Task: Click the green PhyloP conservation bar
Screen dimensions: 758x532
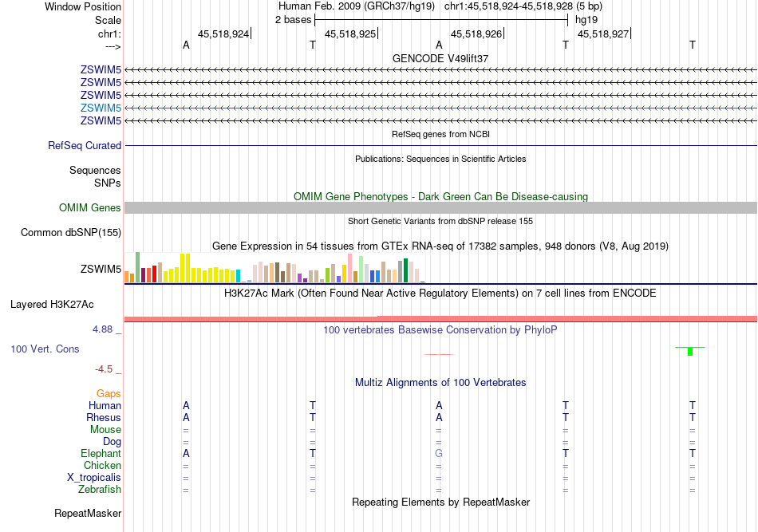Action: tap(690, 351)
